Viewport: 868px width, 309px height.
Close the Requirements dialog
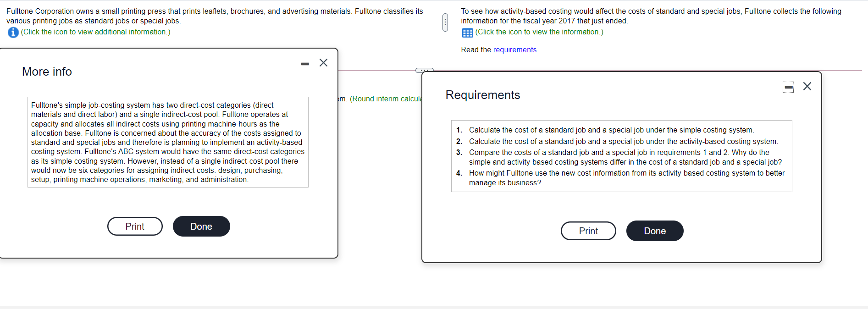click(807, 86)
